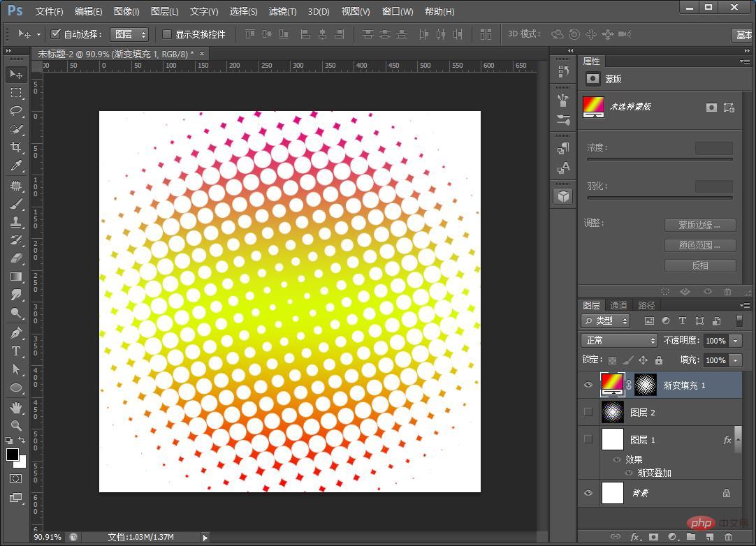Screen dimensions: 756x546
Task: Show the 图层 2 layer
Action: [x=588, y=412]
